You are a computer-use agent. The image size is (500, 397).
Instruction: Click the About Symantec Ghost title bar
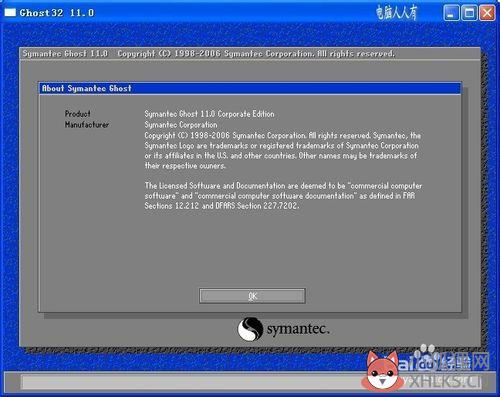(x=250, y=88)
